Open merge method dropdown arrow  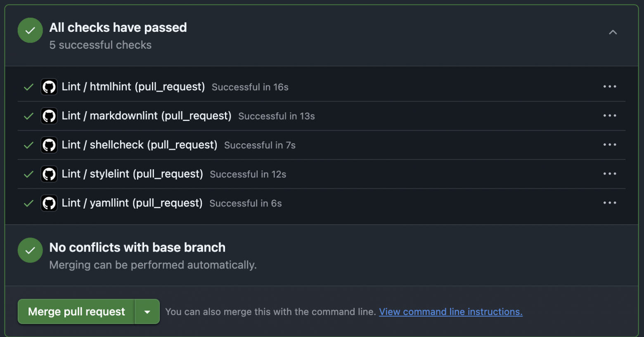tap(147, 312)
